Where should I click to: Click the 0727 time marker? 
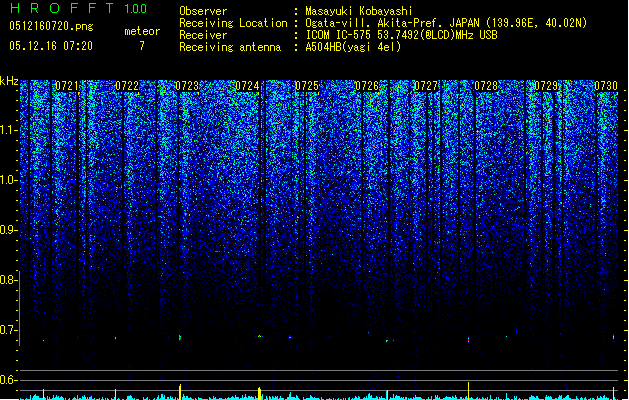(x=426, y=86)
